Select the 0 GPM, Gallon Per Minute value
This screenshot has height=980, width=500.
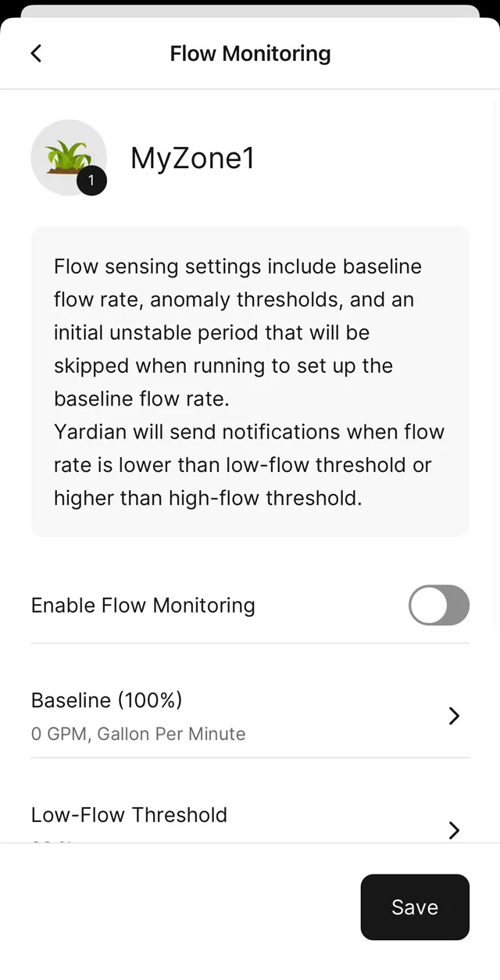click(x=138, y=734)
